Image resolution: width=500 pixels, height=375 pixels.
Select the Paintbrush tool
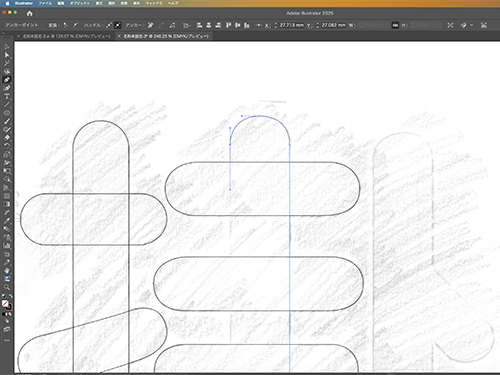[x=7, y=121]
